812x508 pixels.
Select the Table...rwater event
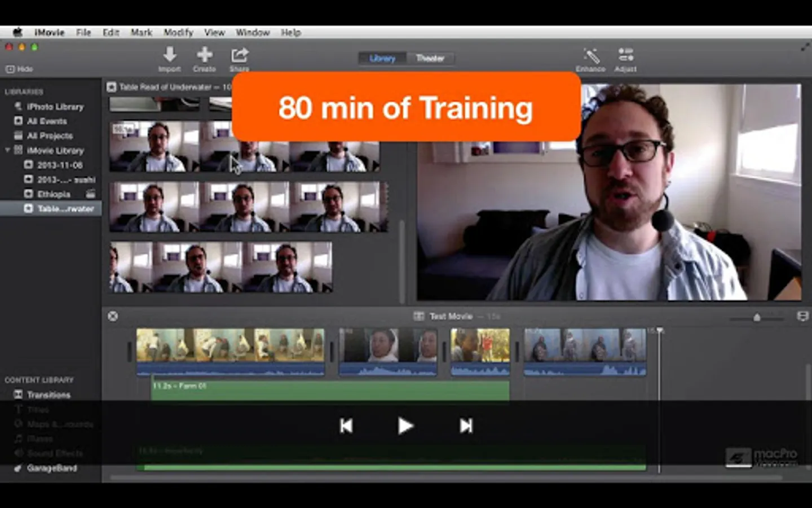point(51,208)
